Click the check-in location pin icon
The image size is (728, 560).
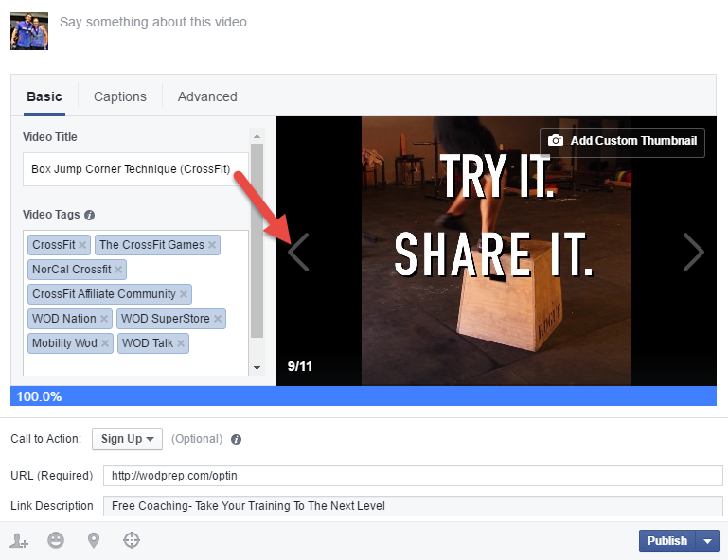pos(94,540)
